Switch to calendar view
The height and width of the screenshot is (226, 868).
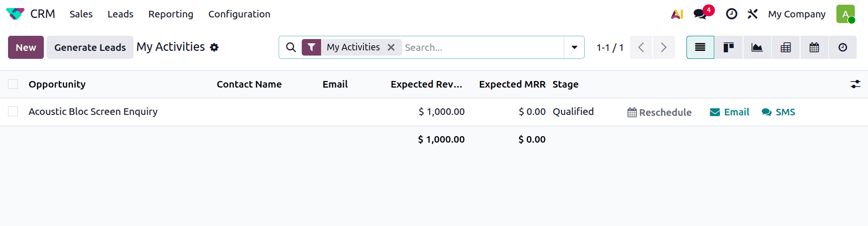814,48
